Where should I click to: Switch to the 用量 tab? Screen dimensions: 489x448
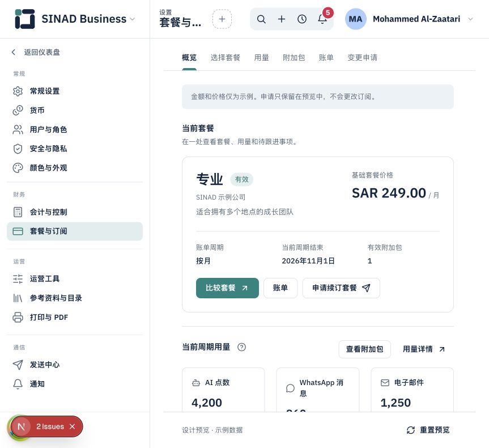tap(262, 58)
